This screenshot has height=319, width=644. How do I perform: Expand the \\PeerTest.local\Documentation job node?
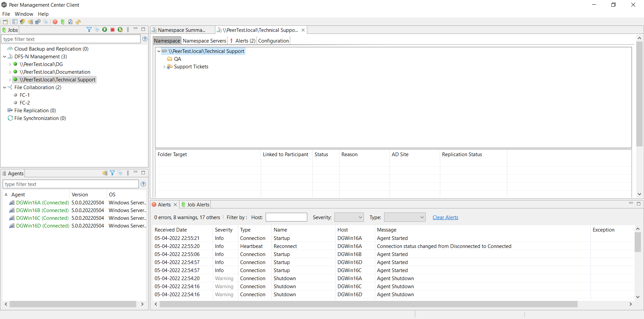(x=10, y=72)
